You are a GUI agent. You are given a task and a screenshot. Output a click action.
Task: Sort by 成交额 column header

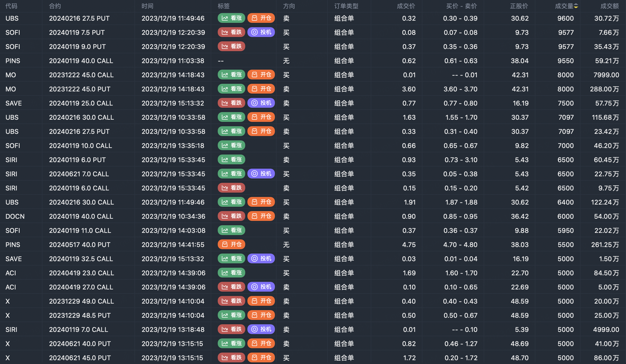[609, 6]
